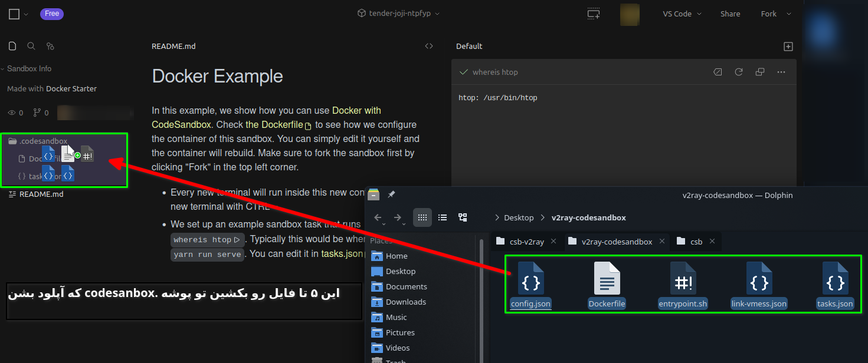
Task: Restart the whereis htop task icon
Action: [738, 72]
